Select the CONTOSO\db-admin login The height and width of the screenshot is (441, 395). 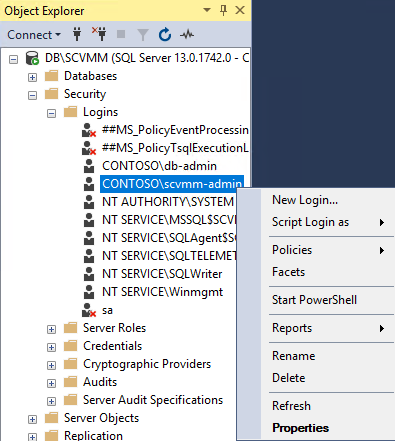pos(159,166)
